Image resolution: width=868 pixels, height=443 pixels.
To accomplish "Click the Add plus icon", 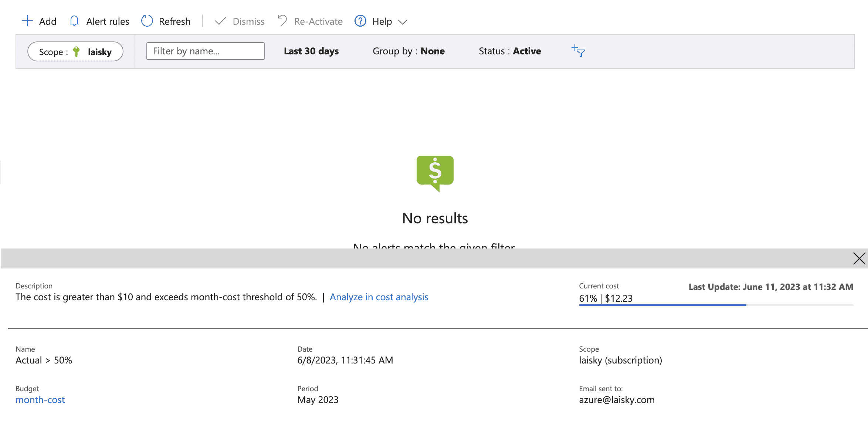I will click(27, 21).
